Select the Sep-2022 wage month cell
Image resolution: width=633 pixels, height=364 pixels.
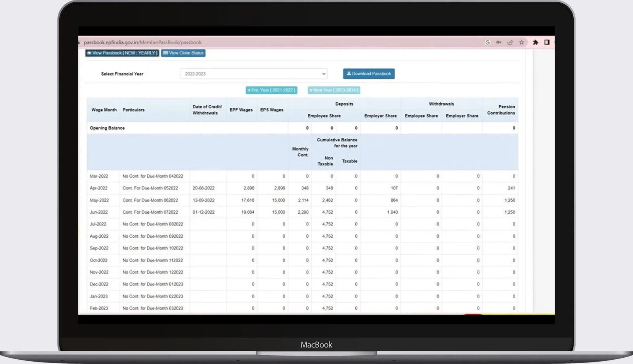99,248
